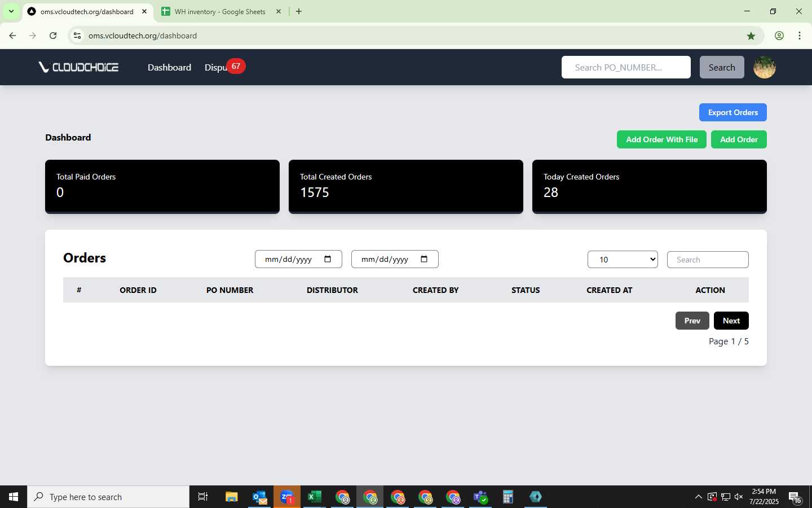Reload the dashboard page
Image resolution: width=812 pixels, height=508 pixels.
click(x=53, y=36)
